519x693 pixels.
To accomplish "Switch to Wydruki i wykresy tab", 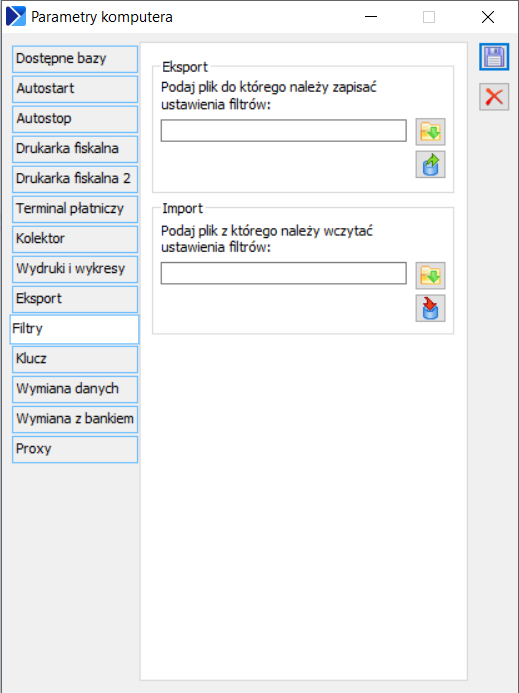I will [75, 269].
